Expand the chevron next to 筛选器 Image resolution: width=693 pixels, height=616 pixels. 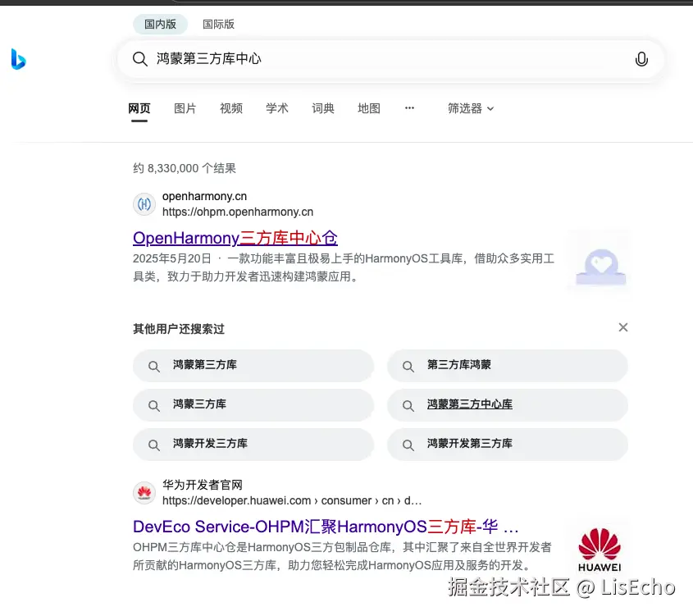click(490, 107)
